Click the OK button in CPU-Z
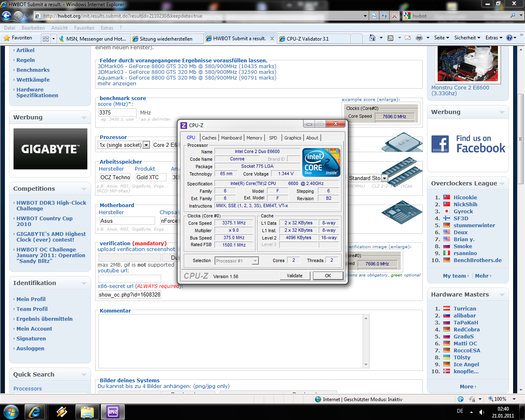The height and width of the screenshot is (420, 525). coord(328,276)
